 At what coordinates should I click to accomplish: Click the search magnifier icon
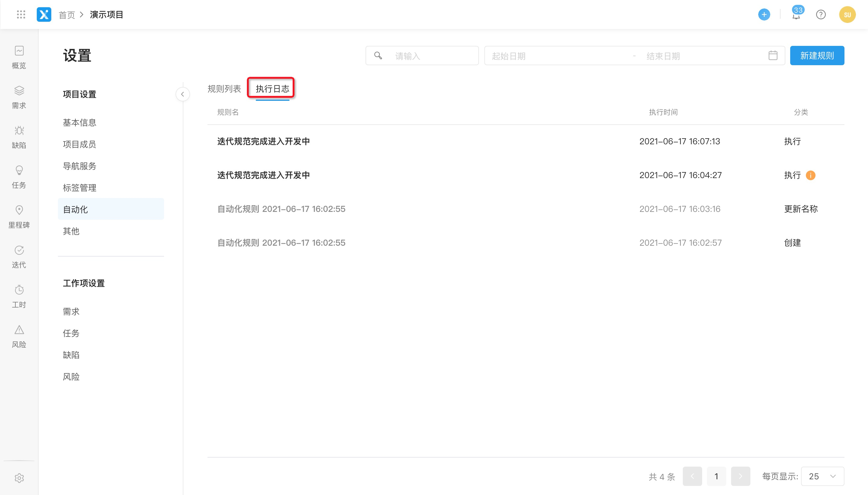click(x=378, y=56)
